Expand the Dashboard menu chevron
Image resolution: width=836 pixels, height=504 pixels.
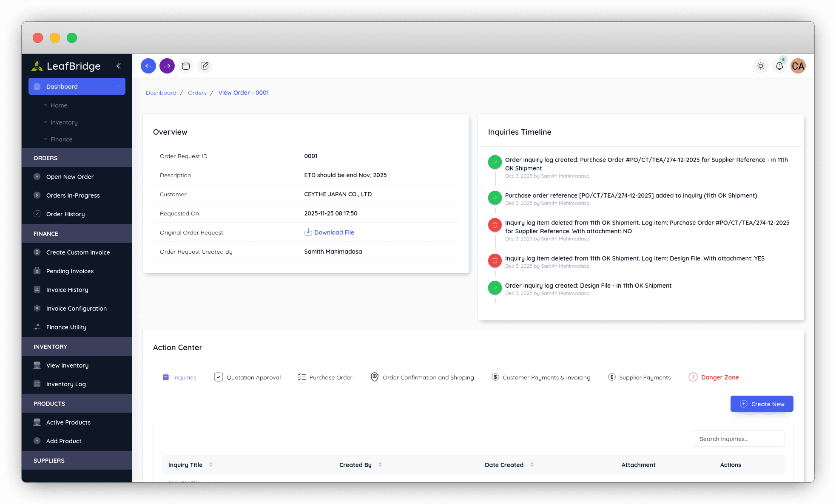click(x=118, y=86)
